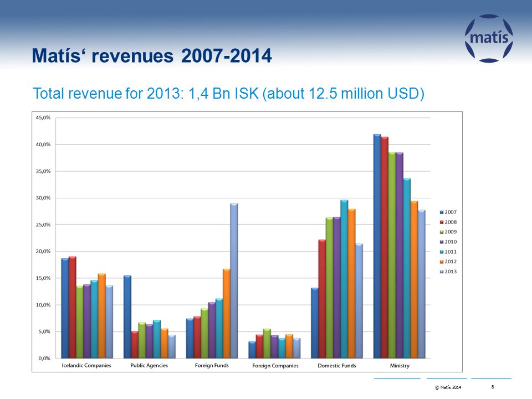Click the 15,0% y-axis label

tap(43, 278)
